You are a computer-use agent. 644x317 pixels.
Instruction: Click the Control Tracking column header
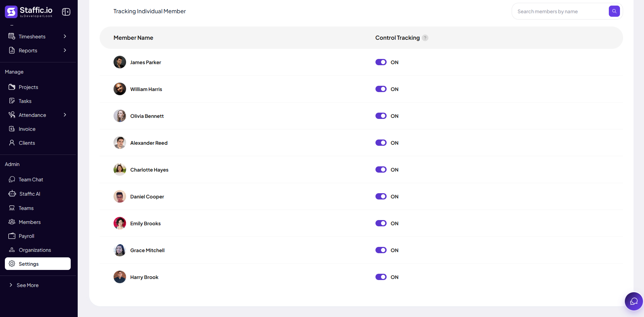(397, 38)
